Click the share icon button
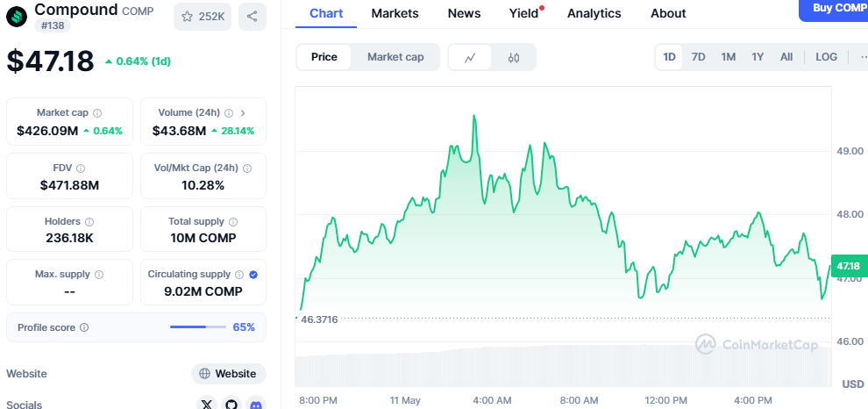The width and height of the screenshot is (868, 409). pyautogui.click(x=253, y=16)
